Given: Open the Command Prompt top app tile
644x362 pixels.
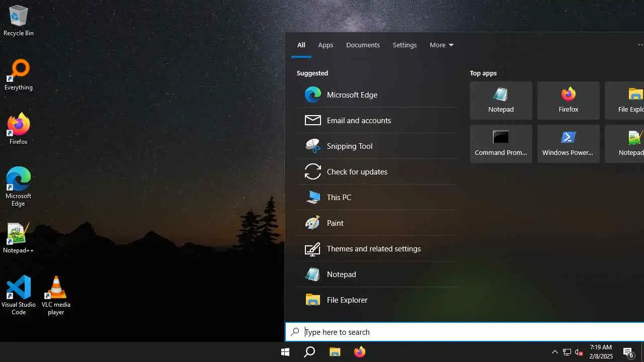Looking at the screenshot, I should tap(501, 144).
